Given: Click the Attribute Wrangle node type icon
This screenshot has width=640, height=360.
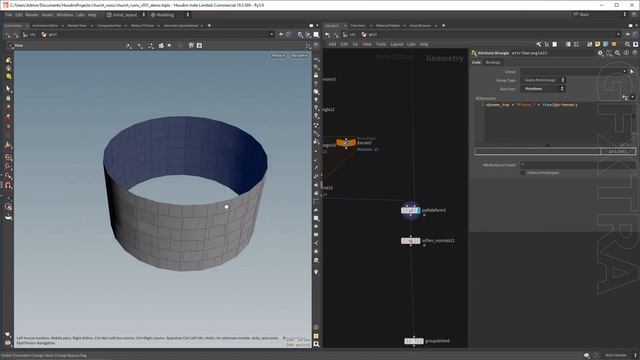Looking at the screenshot, I should point(474,53).
